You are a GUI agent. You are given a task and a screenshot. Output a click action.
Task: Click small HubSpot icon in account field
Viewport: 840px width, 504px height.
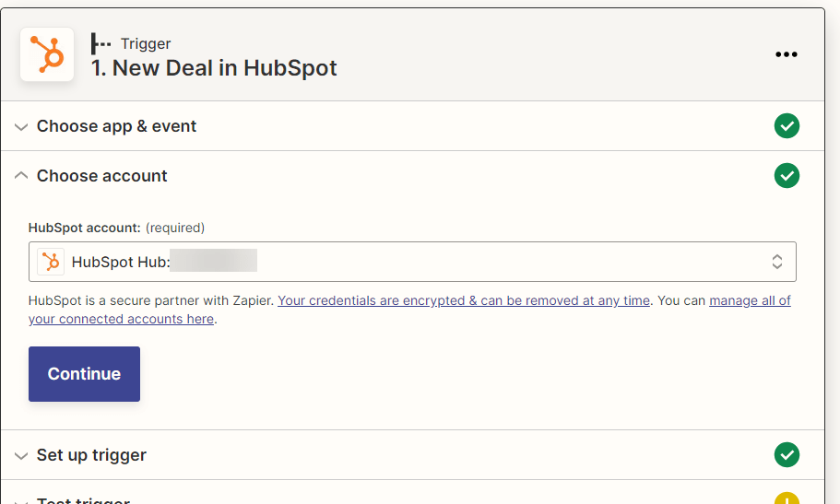pyautogui.click(x=51, y=262)
